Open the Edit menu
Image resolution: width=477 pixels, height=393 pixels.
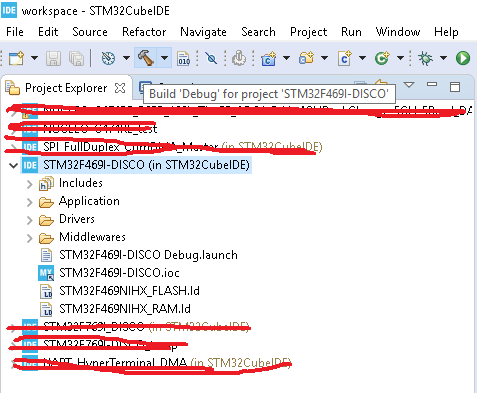pos(48,32)
